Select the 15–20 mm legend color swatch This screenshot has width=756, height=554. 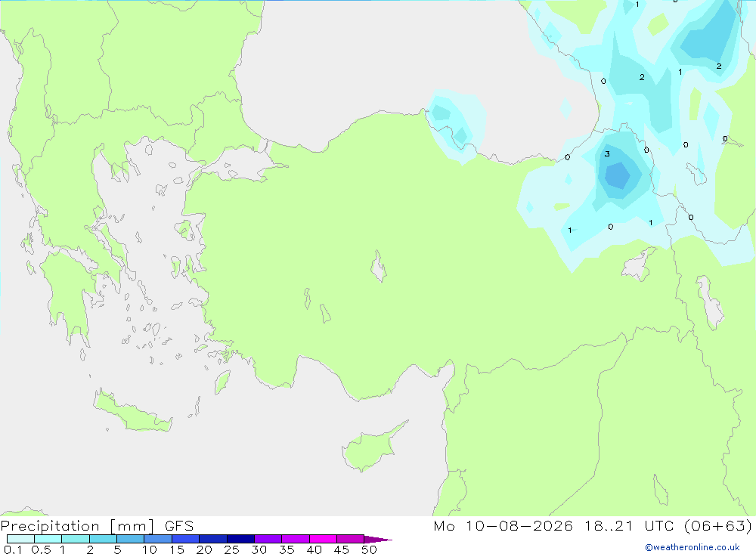185,539
